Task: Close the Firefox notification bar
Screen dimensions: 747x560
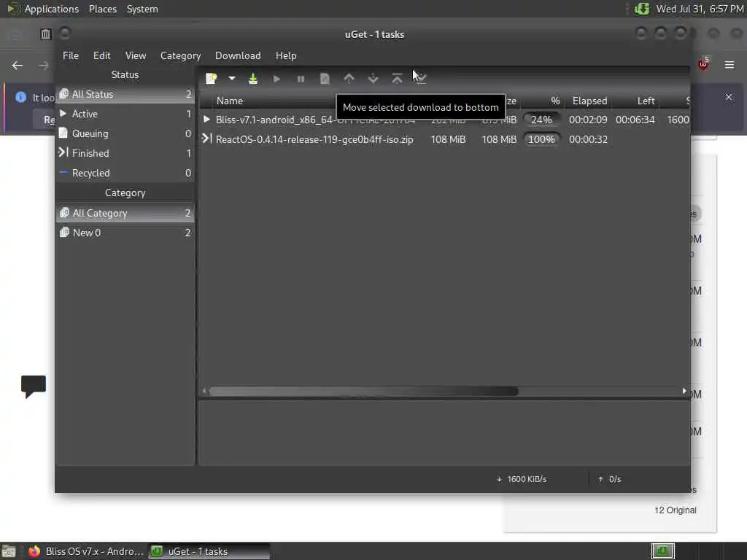Action: click(729, 97)
